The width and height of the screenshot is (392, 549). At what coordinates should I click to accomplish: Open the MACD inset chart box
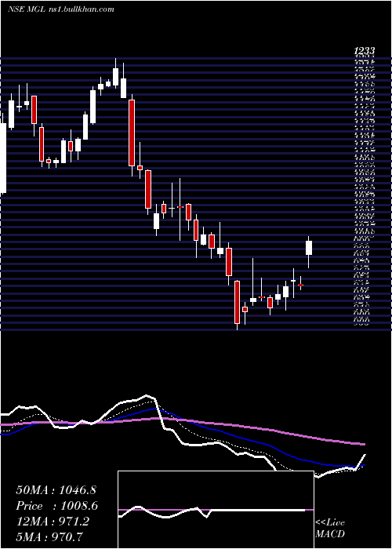216,510
